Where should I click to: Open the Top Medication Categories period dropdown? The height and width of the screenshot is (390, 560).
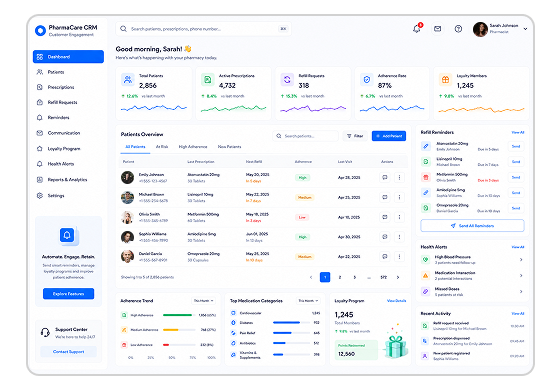tap(308, 301)
